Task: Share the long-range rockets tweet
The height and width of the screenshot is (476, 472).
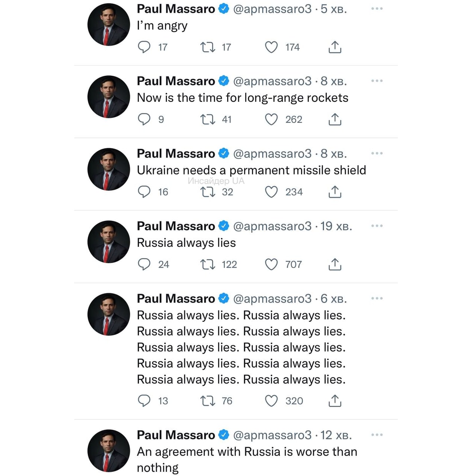Action: 335,119
